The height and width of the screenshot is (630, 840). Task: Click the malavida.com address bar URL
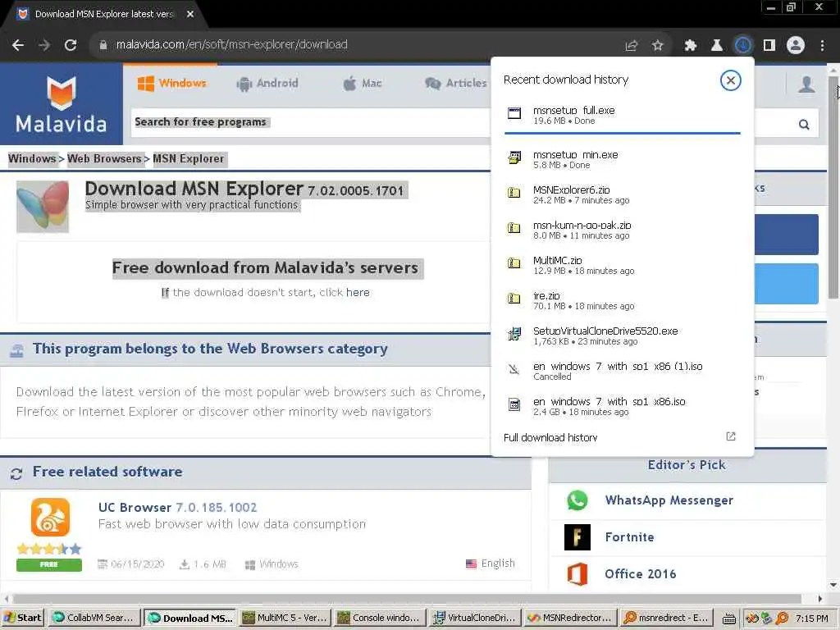click(x=231, y=45)
